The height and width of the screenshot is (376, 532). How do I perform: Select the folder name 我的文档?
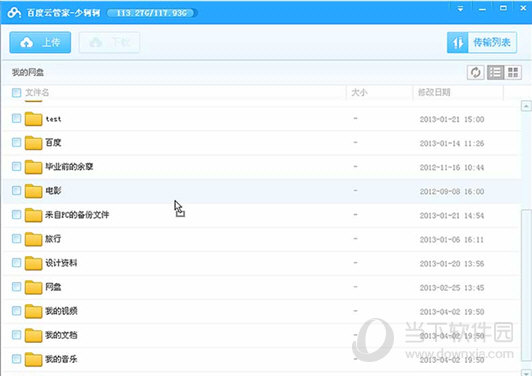tap(61, 335)
